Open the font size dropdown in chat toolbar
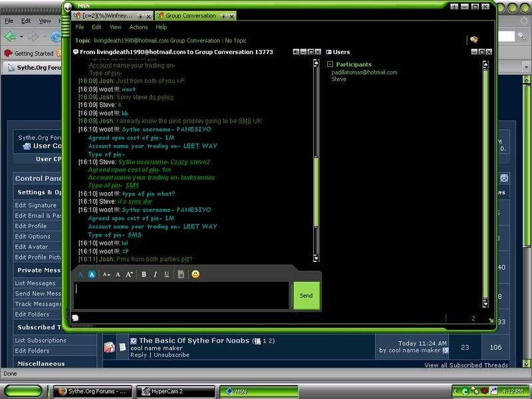 106,275
